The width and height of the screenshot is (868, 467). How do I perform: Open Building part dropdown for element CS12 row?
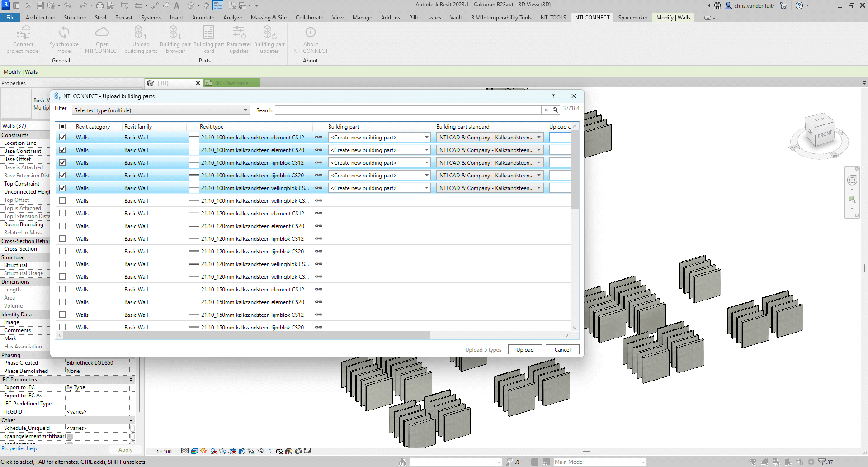pyautogui.click(x=379, y=137)
